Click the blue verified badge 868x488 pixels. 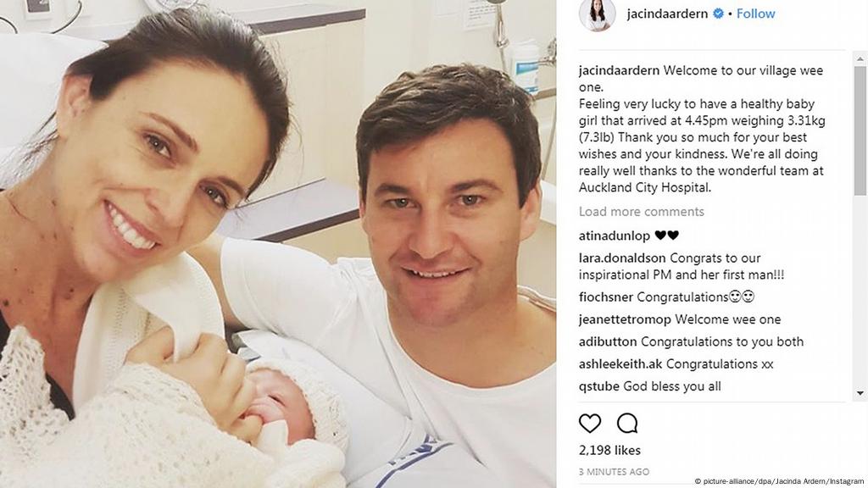click(718, 14)
